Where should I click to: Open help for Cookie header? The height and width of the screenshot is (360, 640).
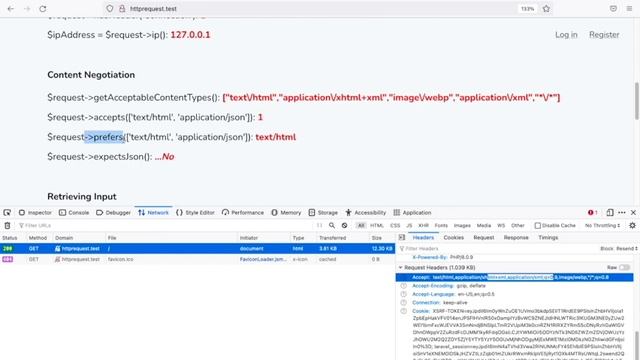(x=404, y=311)
